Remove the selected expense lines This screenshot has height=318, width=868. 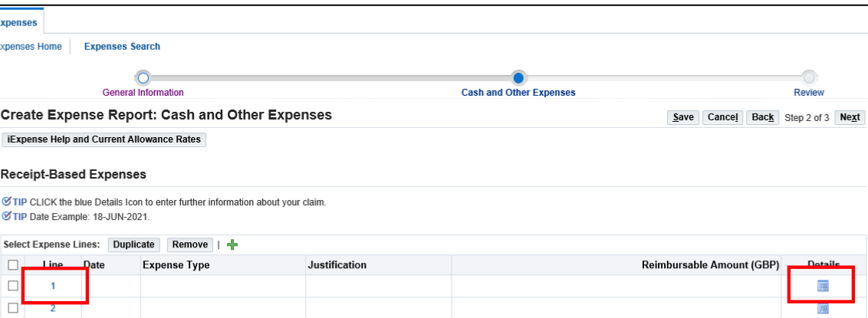(190, 244)
